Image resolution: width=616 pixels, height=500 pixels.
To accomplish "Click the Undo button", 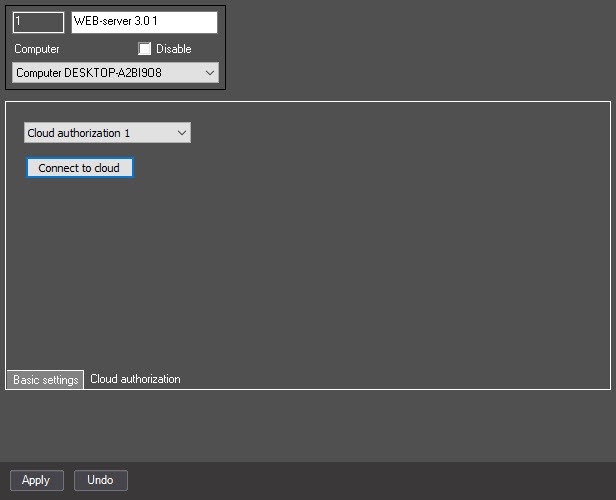I will (x=101, y=480).
